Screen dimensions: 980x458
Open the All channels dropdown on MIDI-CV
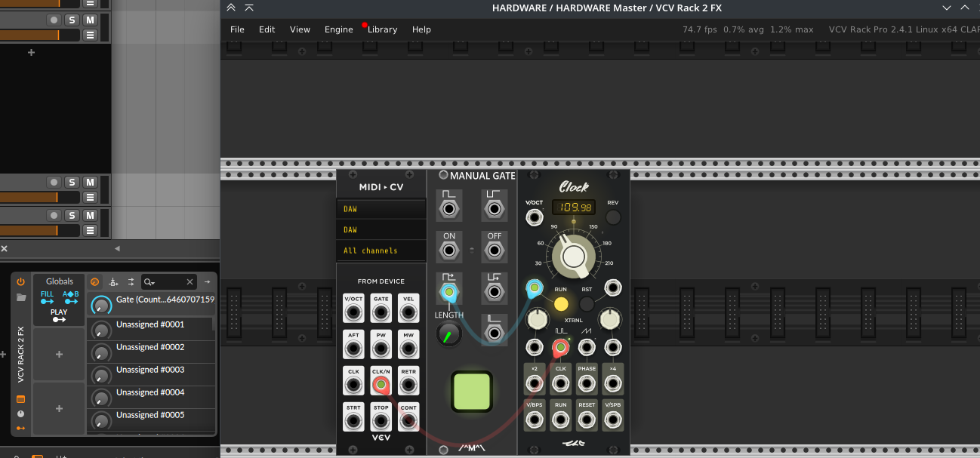coord(381,251)
